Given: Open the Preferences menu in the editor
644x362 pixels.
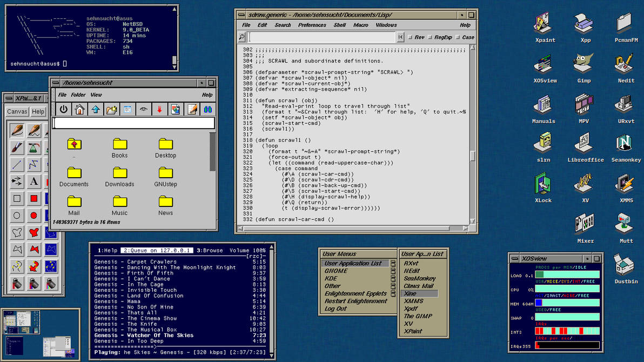Looking at the screenshot, I should click(x=312, y=25).
